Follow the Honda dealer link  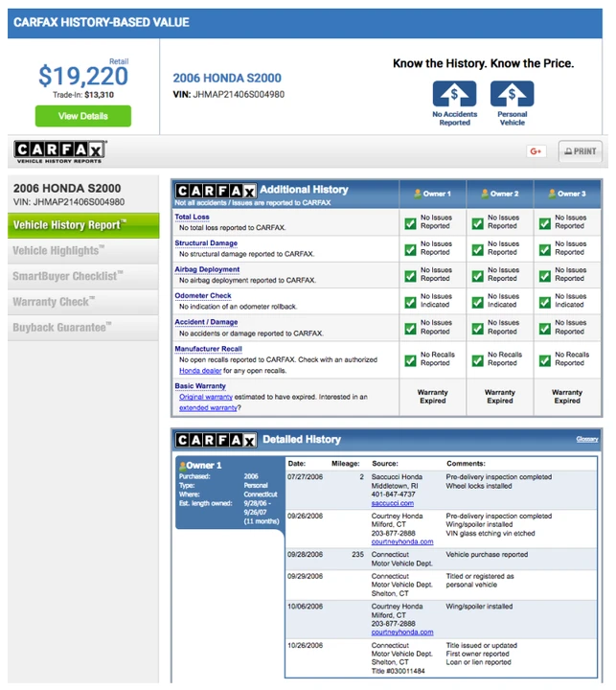click(200, 371)
